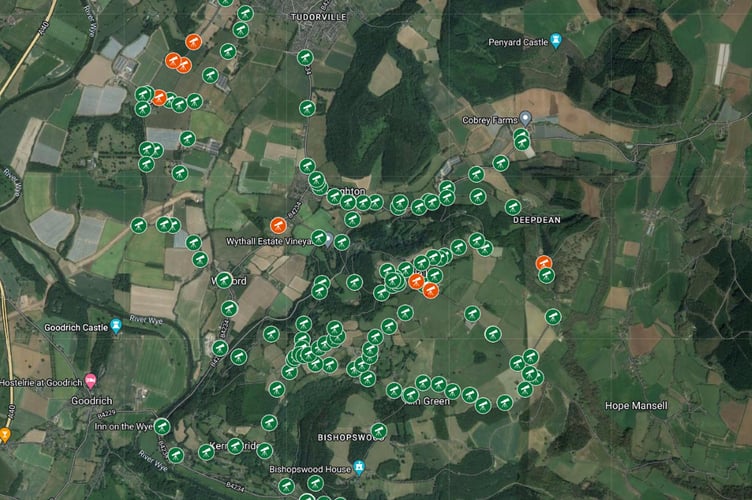
Task: Open the Wythall Estate Vineyard label
Action: (x=270, y=242)
